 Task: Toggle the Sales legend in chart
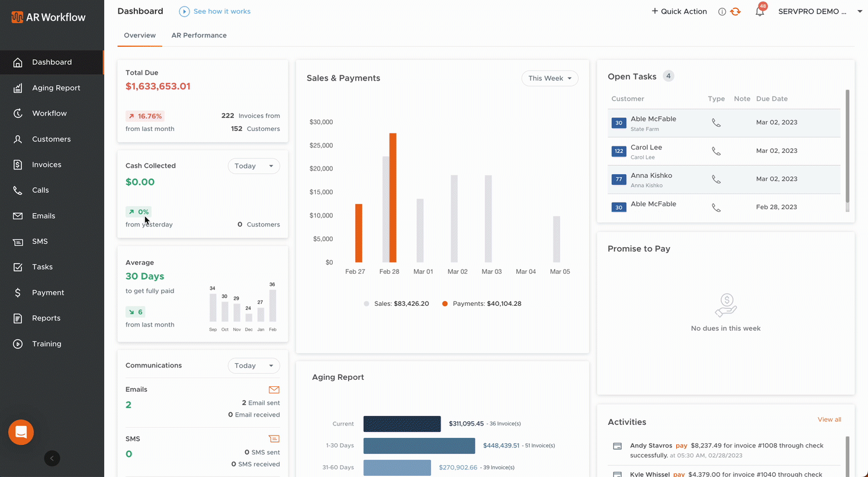pyautogui.click(x=397, y=303)
